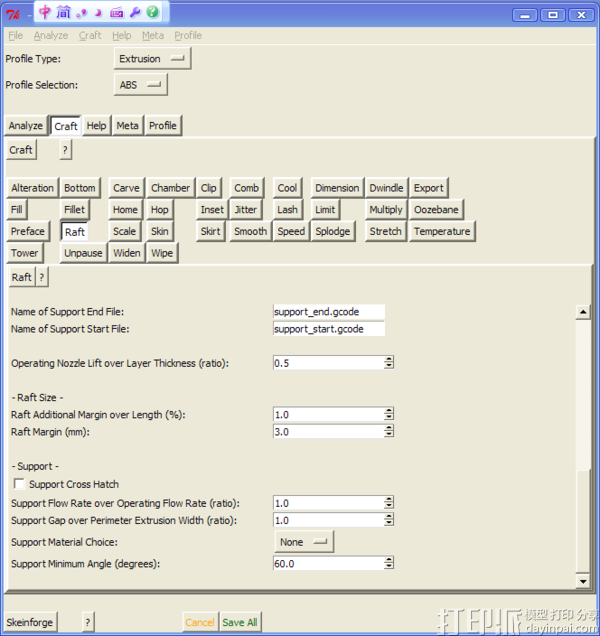Switch to the Profile tab
The height and width of the screenshot is (636, 600).
point(163,126)
